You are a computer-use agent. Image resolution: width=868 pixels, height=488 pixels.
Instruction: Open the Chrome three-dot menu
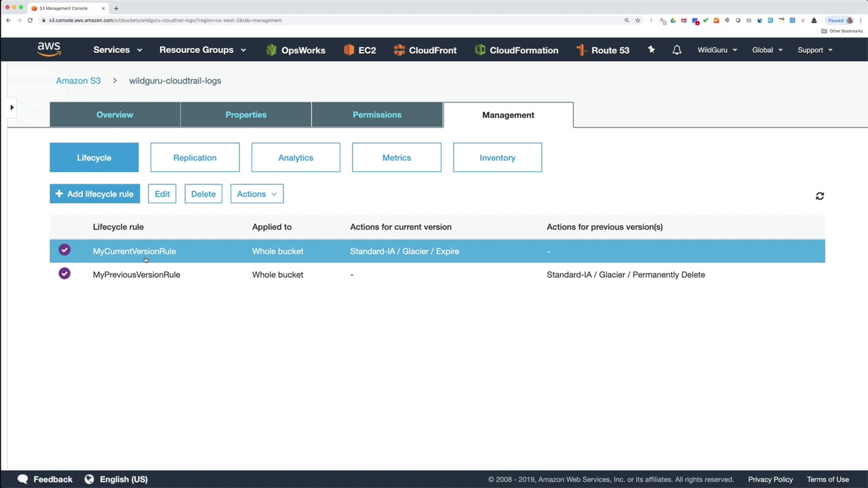(861, 20)
